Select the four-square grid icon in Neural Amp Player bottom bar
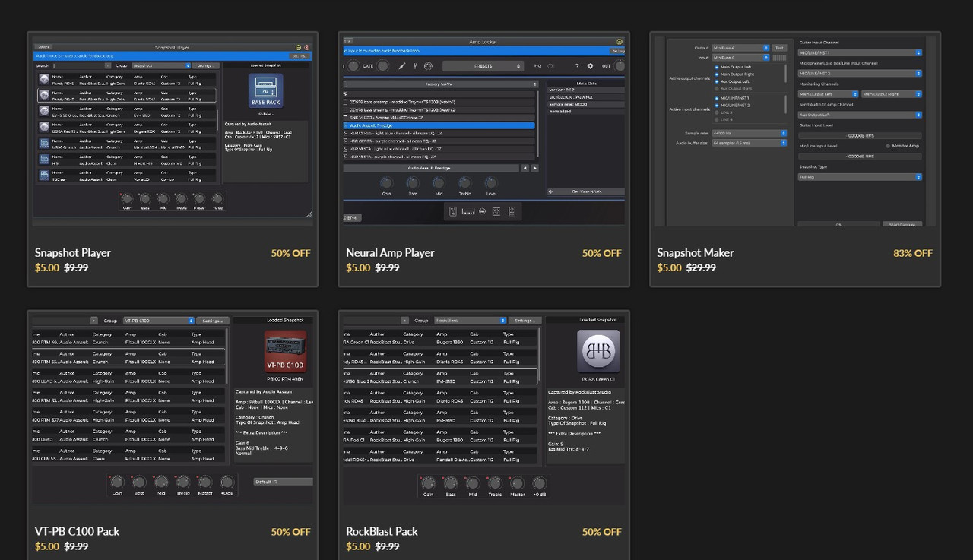This screenshot has width=973, height=560. tap(496, 211)
